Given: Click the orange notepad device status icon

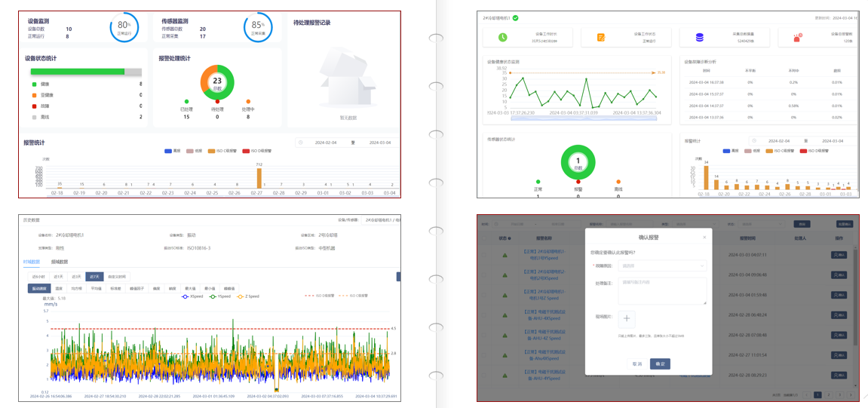Looking at the screenshot, I should [x=601, y=37].
